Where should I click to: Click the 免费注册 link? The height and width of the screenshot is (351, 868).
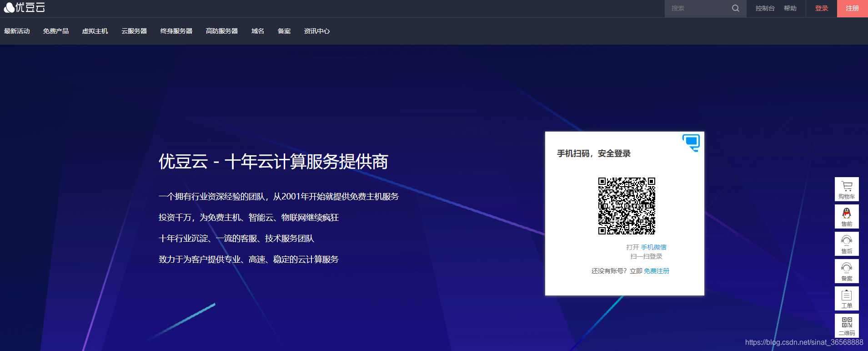coord(657,271)
